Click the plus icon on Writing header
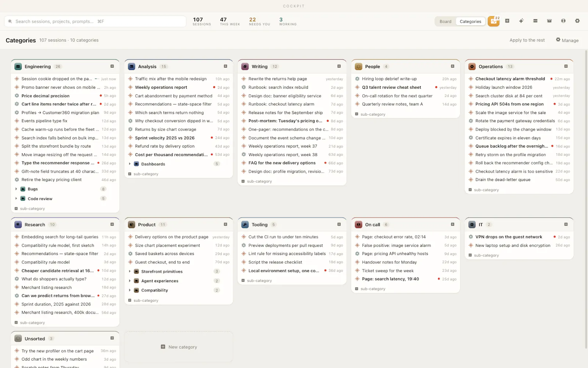This screenshot has height=368, width=588. tap(339, 66)
